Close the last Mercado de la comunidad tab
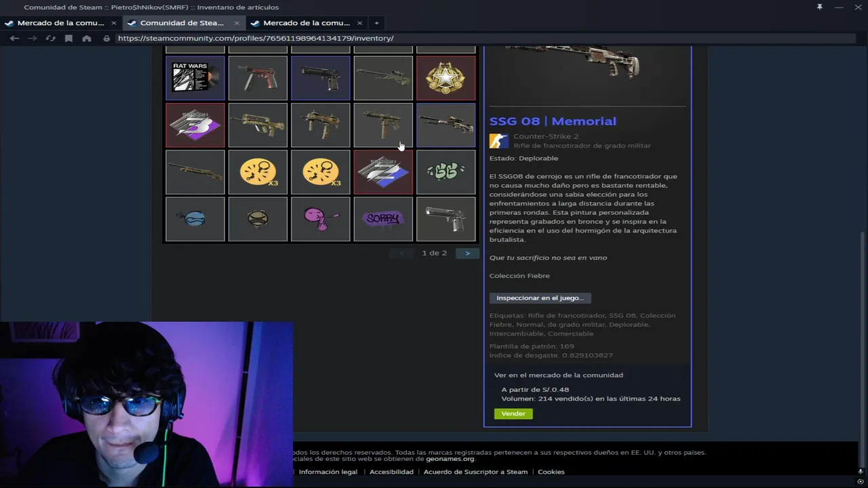The width and height of the screenshot is (868, 488). coord(359,23)
